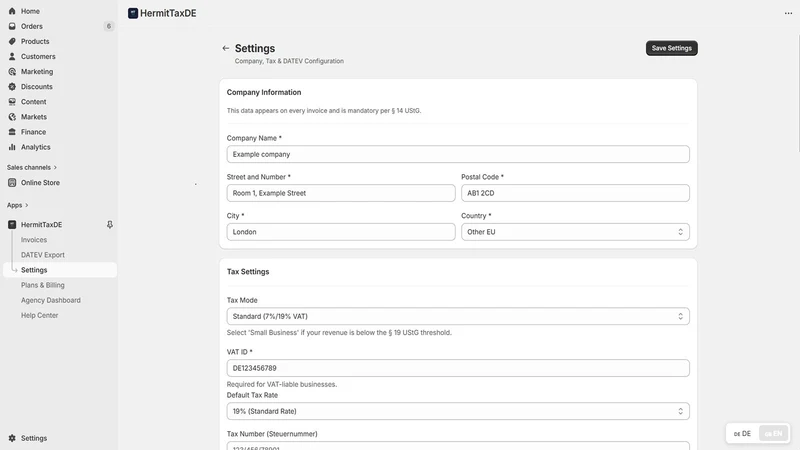Open DATEV Export page
The width and height of the screenshot is (800, 450).
pyautogui.click(x=43, y=255)
